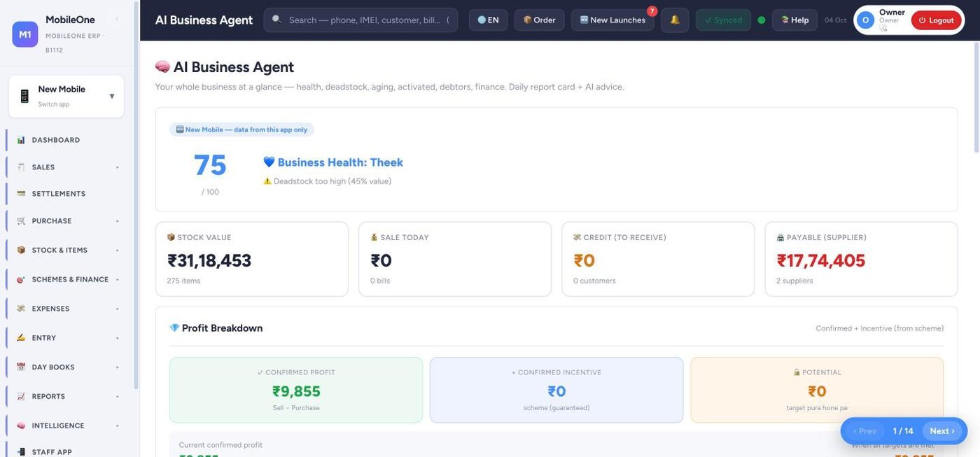Click the brain icon beside page heading
Viewport: 980px width, 457px height.
(x=162, y=67)
